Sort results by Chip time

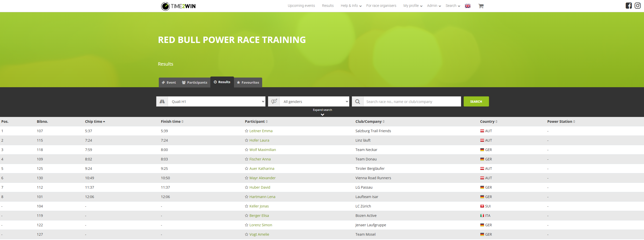(x=95, y=122)
